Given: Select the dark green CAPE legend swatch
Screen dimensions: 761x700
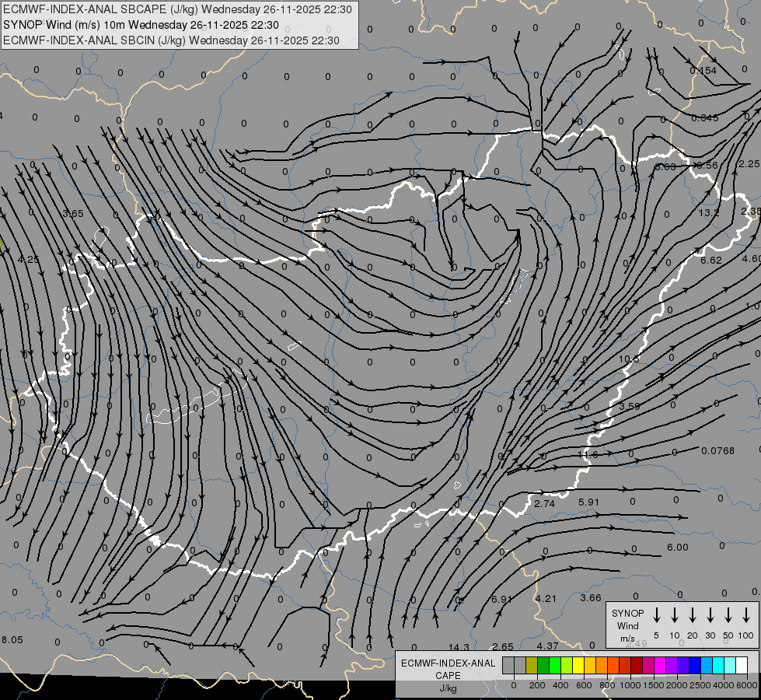Looking at the screenshot, I should (543, 665).
